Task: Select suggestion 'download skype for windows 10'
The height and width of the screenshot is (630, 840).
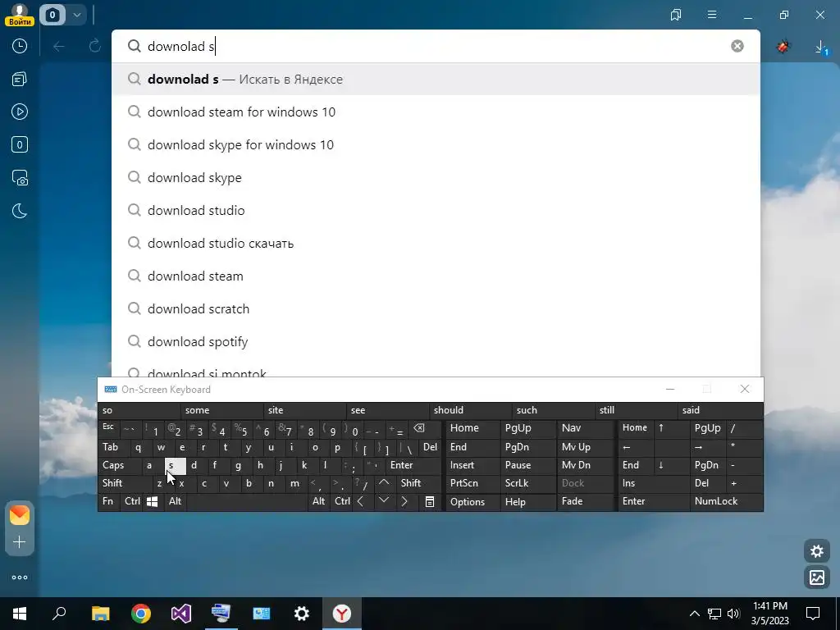Action: coord(436,144)
